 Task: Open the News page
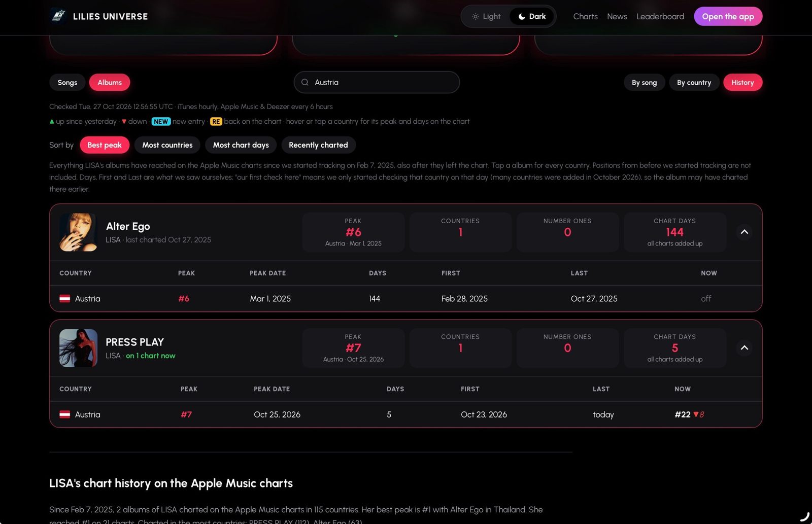pos(617,16)
